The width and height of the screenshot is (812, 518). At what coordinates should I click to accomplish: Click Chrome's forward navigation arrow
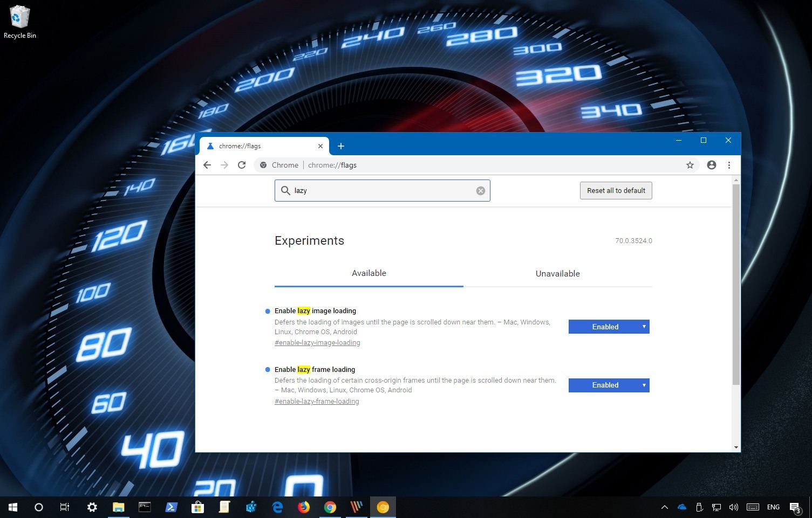click(224, 165)
